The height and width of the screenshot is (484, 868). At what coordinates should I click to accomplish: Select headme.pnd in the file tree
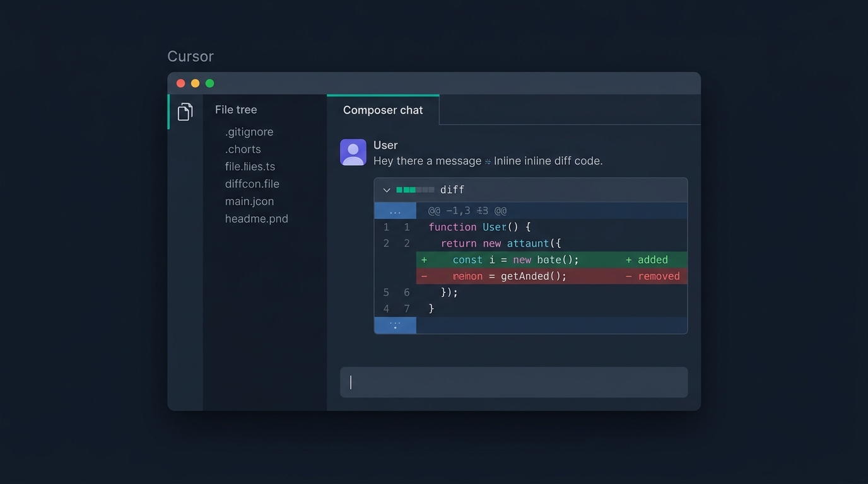tap(257, 219)
